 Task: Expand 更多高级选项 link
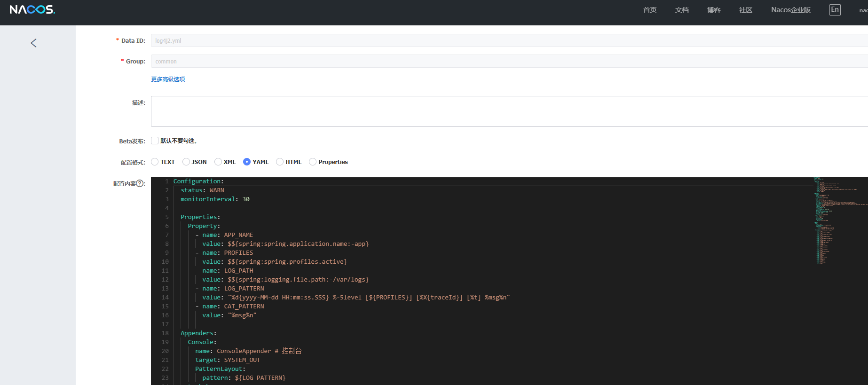click(x=168, y=79)
